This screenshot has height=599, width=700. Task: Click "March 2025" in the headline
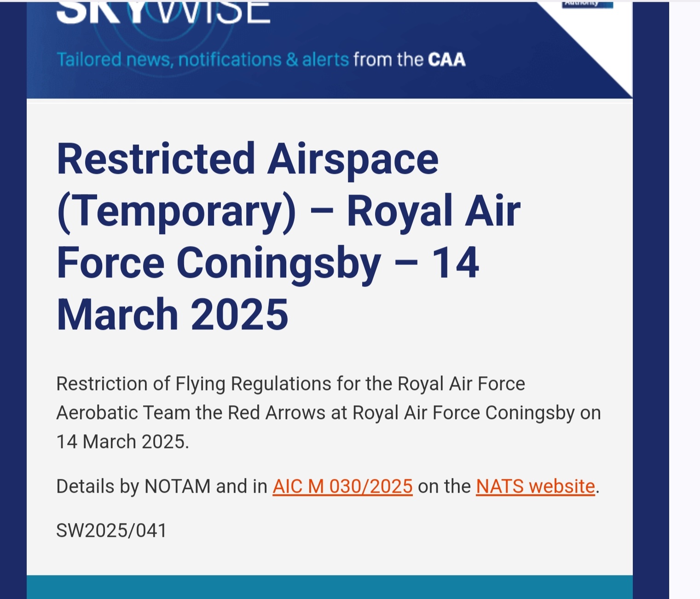[173, 314]
